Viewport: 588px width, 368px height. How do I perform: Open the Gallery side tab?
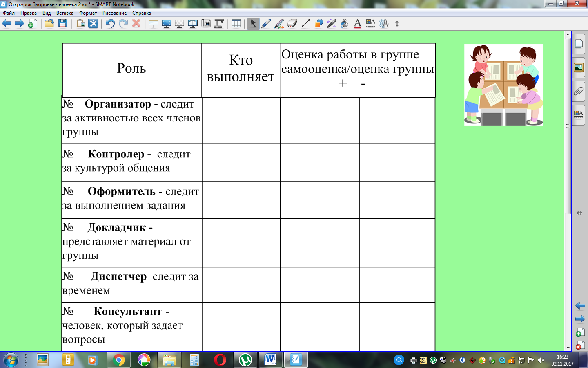point(579,67)
